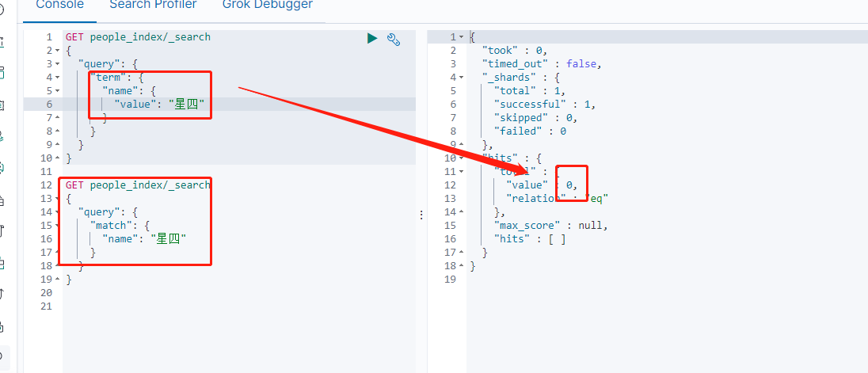Click the "name": "星四" match line

click(x=144, y=239)
